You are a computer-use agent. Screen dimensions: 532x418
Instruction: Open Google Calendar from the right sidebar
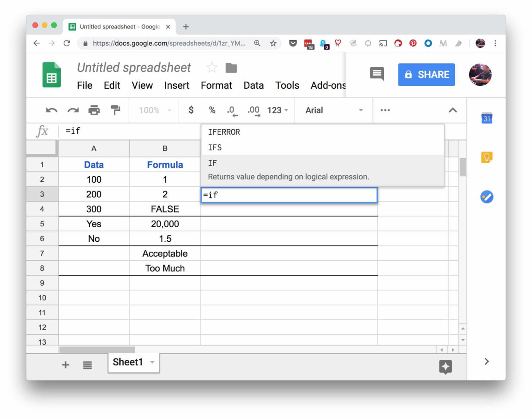point(486,118)
